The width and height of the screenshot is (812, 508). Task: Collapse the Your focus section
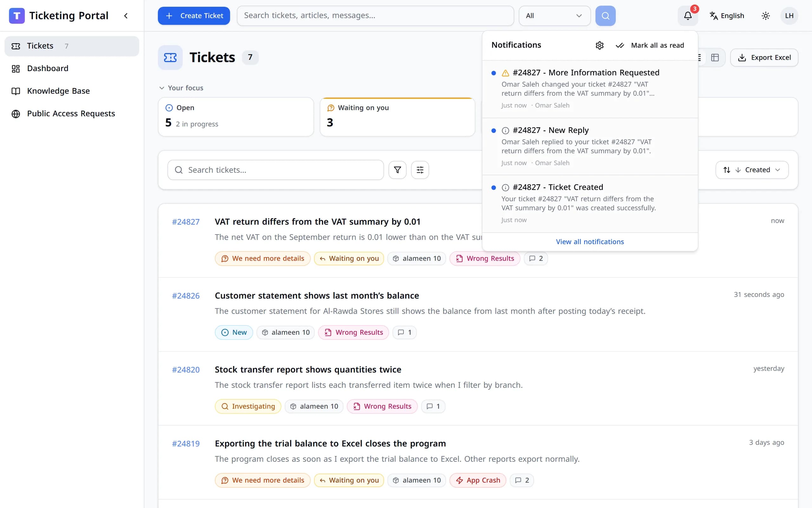tap(181, 88)
